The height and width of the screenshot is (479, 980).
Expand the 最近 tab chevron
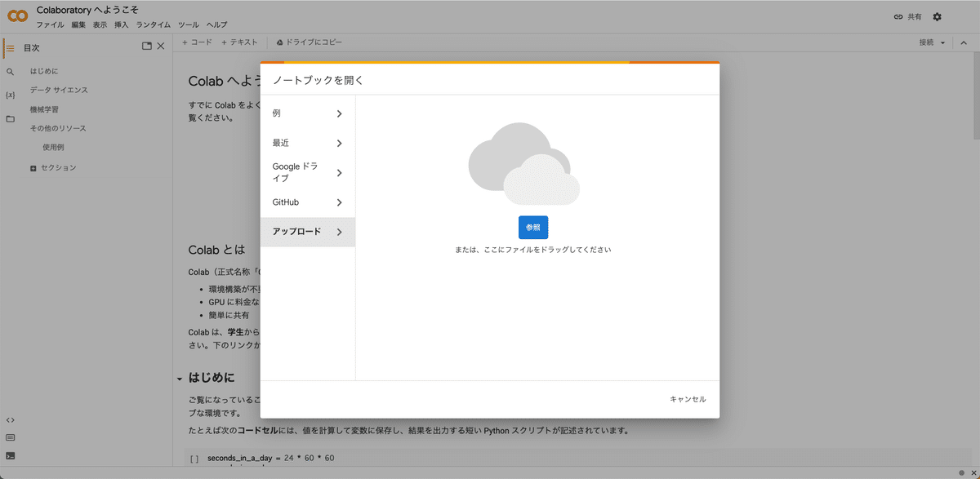[339, 143]
